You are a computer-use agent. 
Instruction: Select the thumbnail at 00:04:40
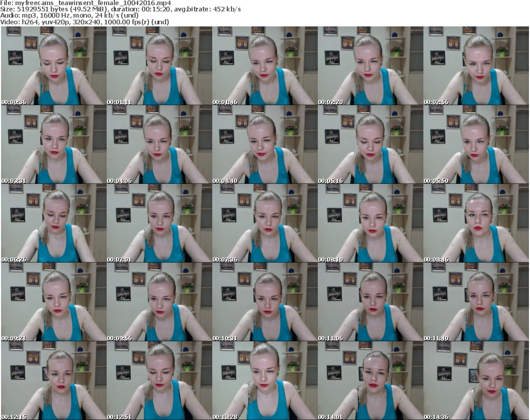pyautogui.click(x=264, y=144)
